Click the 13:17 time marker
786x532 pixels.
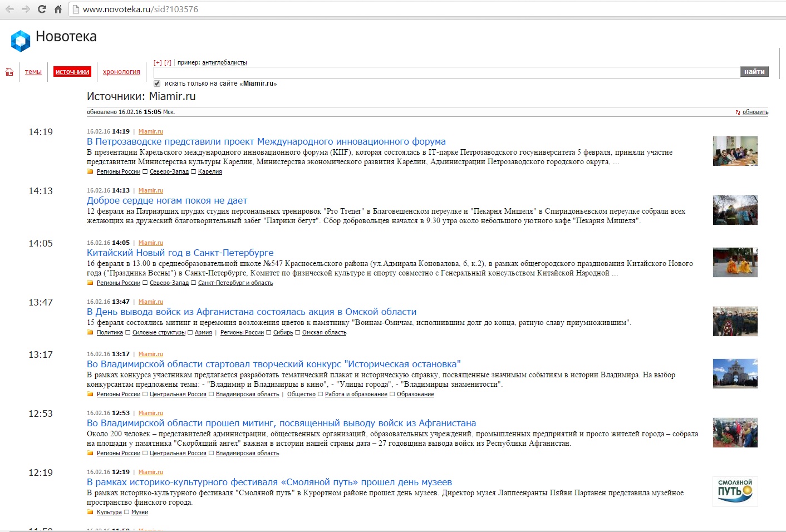(41, 354)
